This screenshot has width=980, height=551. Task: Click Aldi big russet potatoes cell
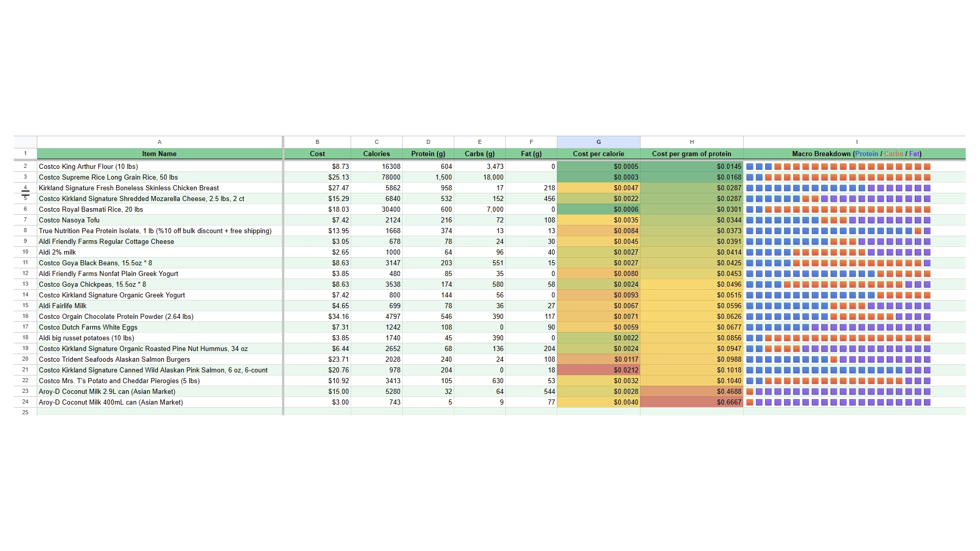[159, 338]
